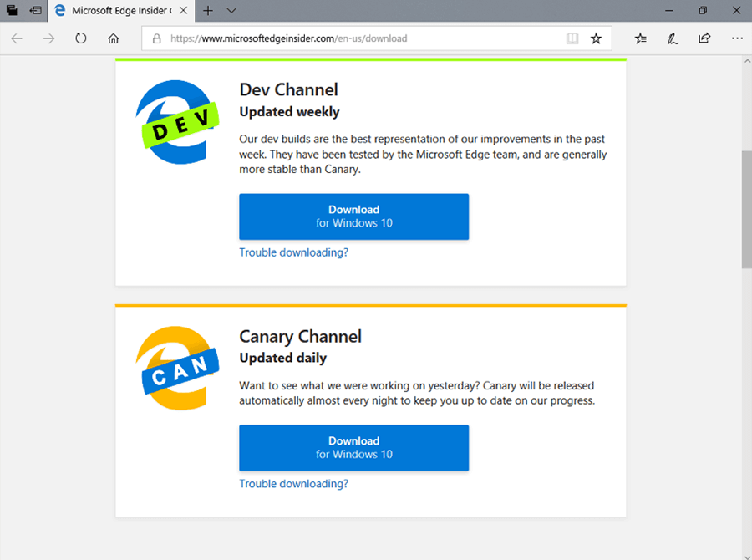Open the Add notes pen icon
Viewport: 752px width, 560px height.
[x=673, y=38]
